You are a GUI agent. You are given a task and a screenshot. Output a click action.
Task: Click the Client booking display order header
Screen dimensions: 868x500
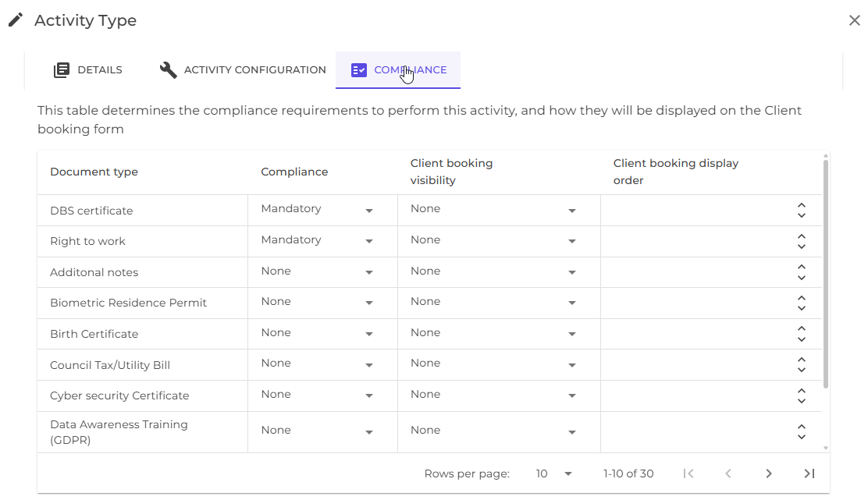coord(676,172)
